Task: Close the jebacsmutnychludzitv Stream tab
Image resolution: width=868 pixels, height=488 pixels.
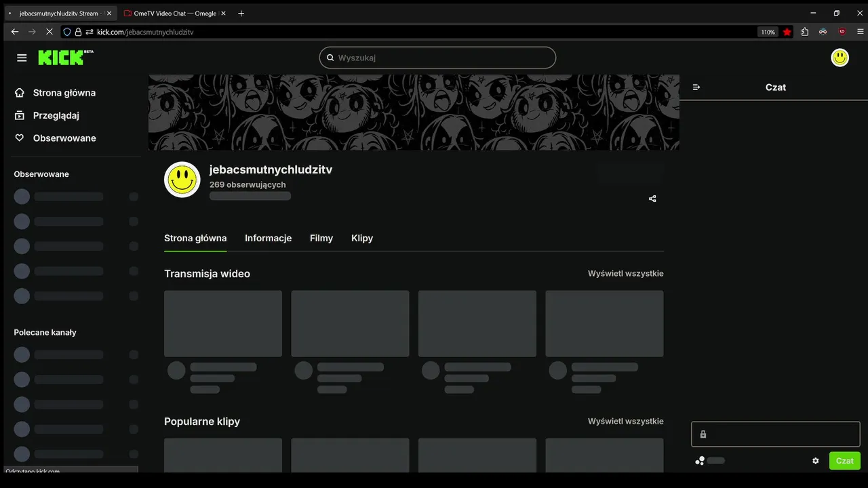Action: [x=109, y=14]
